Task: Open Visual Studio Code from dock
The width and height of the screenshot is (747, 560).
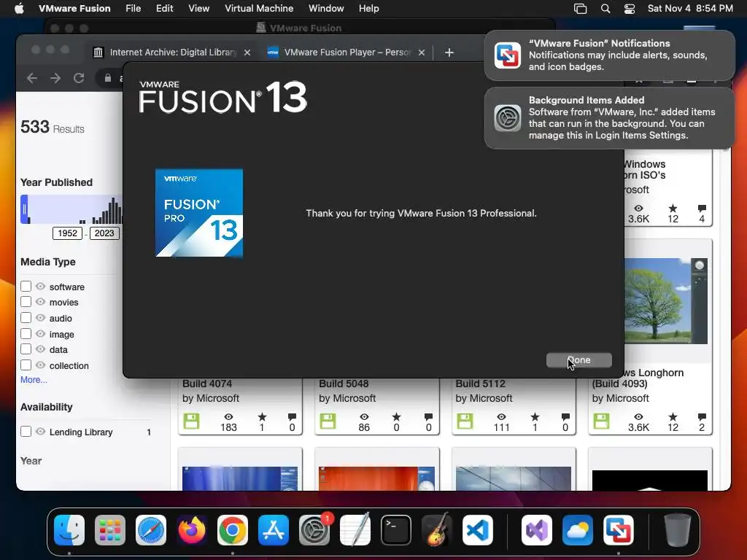Action: point(478,529)
